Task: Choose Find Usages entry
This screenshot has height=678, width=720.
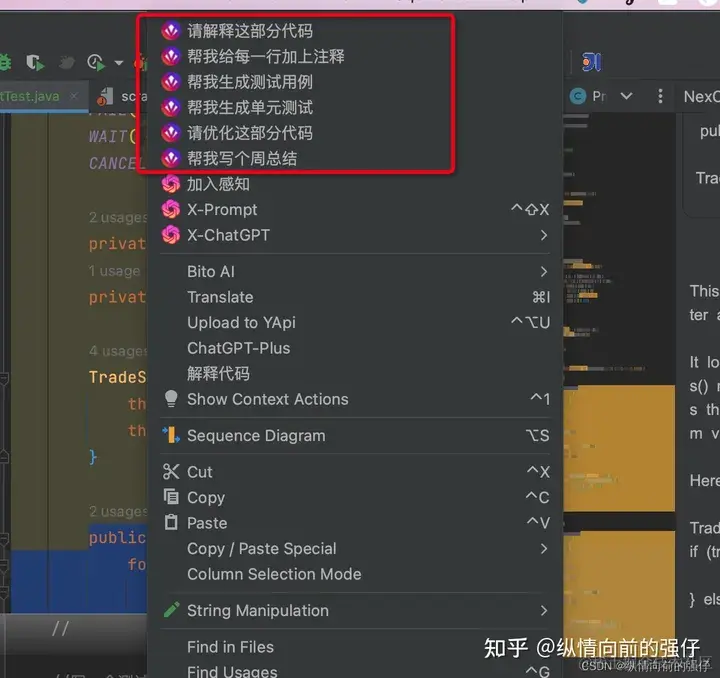Action: coord(354,672)
